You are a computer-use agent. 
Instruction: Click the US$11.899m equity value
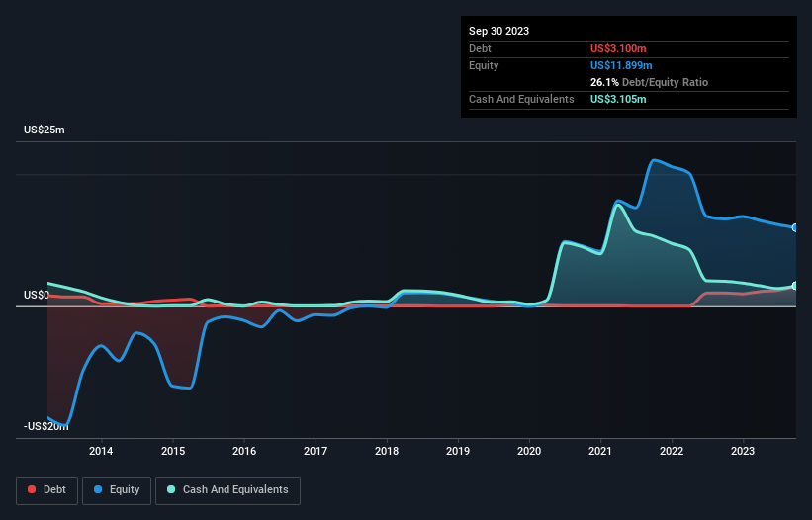pos(621,65)
